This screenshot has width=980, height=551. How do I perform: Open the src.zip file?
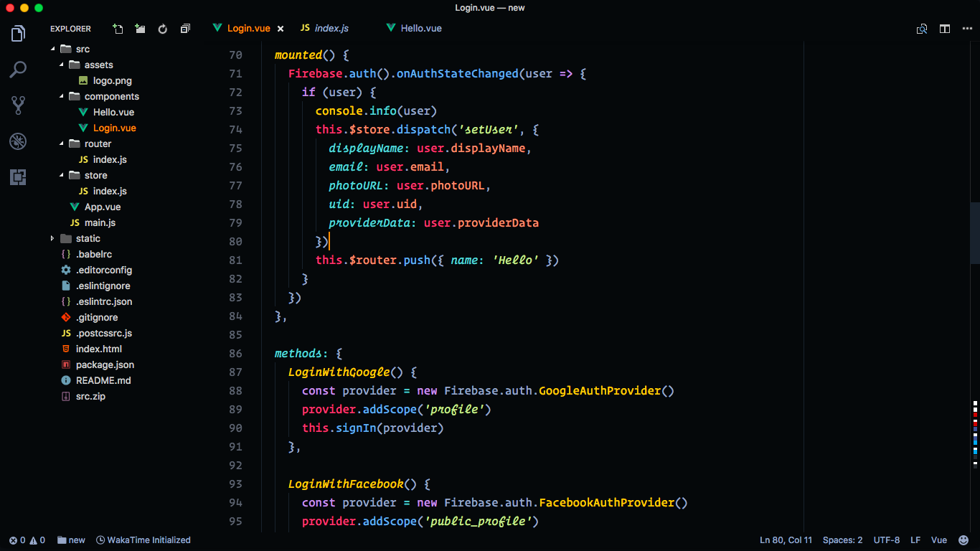90,396
